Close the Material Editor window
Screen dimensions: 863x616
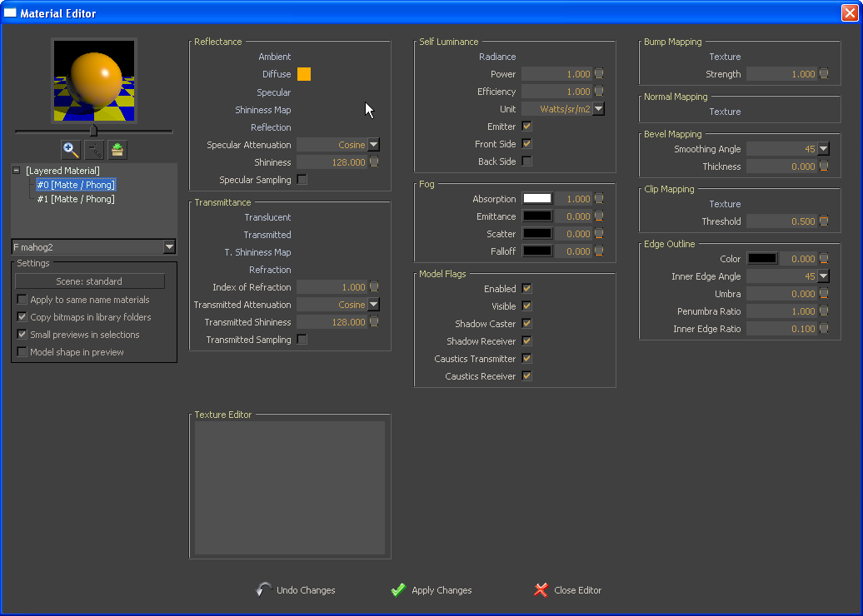click(850, 12)
